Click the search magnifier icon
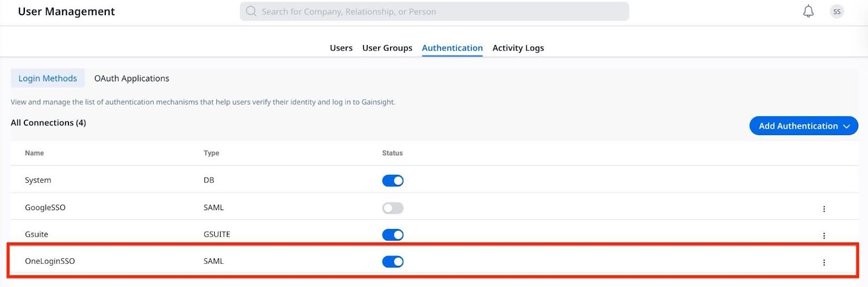868x287 pixels. click(x=251, y=11)
